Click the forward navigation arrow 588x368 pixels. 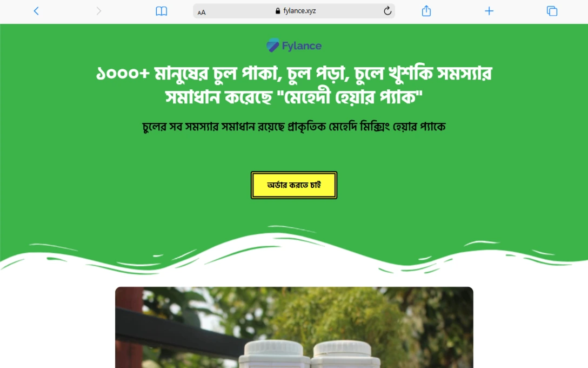point(98,11)
